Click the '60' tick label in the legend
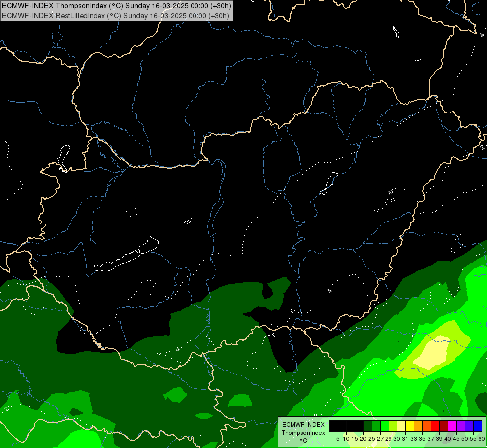 [482, 439]
